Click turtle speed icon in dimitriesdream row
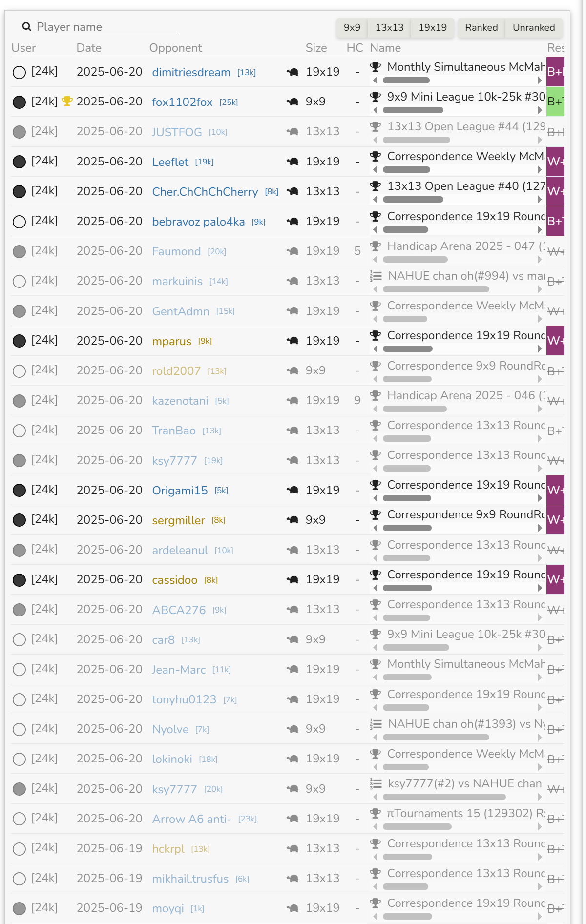Viewport: 586px width, 924px height. coord(293,72)
